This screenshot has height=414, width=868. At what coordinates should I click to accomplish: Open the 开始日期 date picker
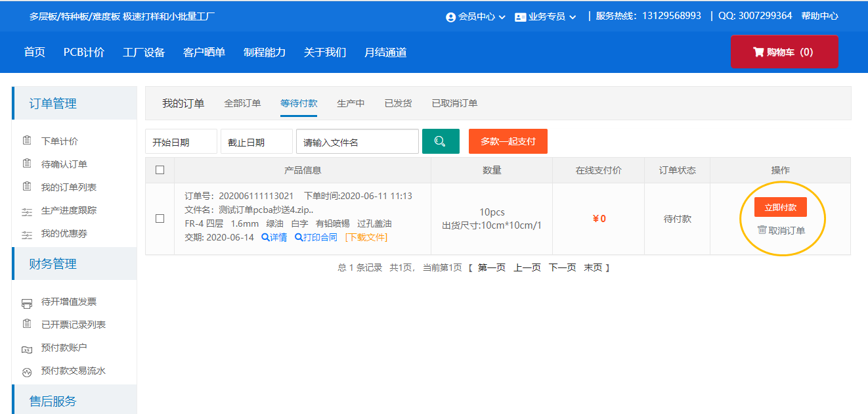(x=181, y=142)
